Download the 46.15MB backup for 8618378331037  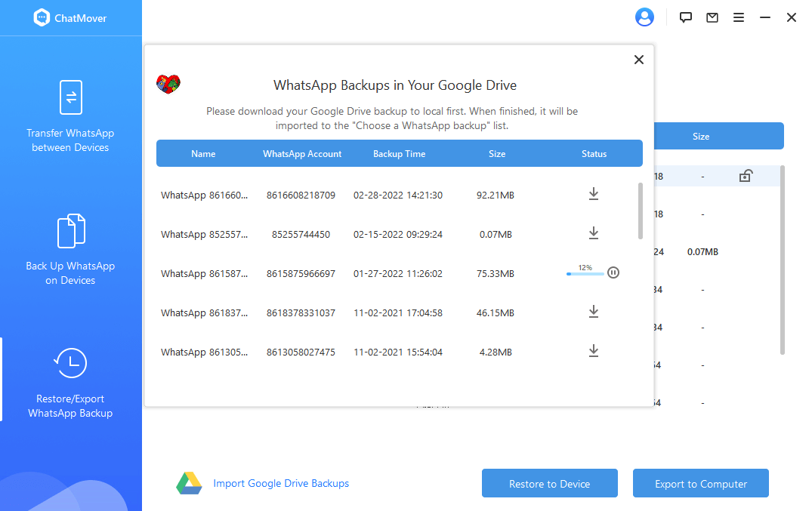click(x=594, y=312)
